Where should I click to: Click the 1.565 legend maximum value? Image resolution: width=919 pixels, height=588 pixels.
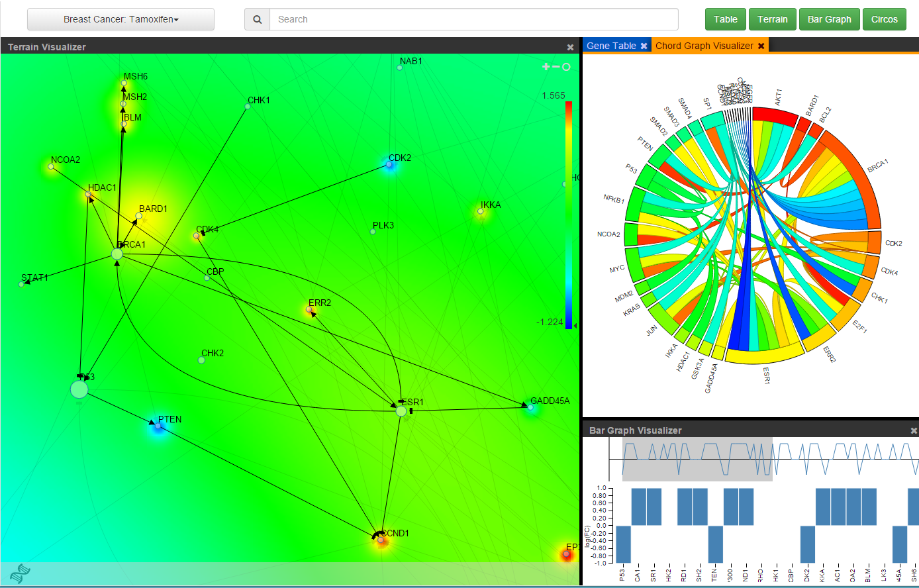[x=553, y=96]
